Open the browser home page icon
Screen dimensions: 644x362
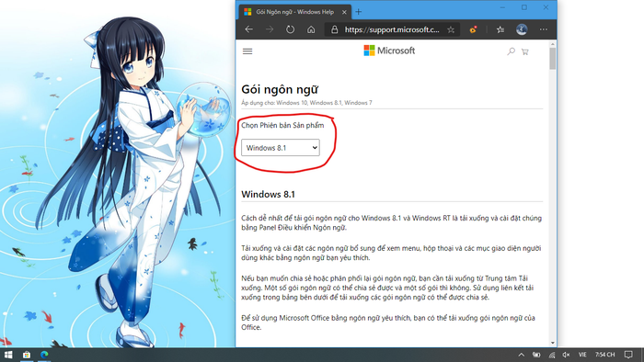pos(311,29)
